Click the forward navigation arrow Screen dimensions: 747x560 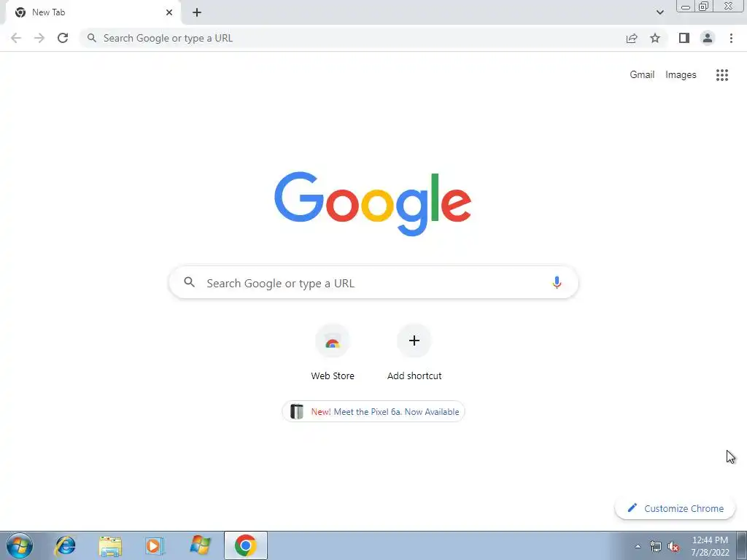pos(39,38)
